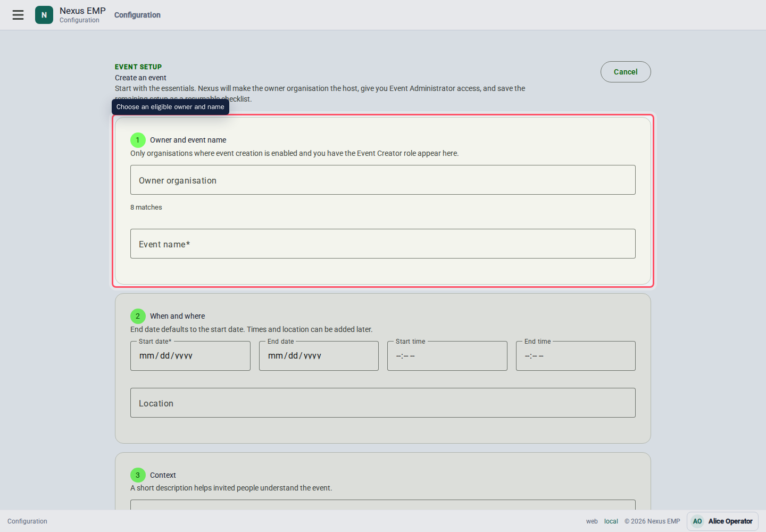The height and width of the screenshot is (532, 766).
Task: Open the hamburger navigation menu
Action: click(x=18, y=15)
